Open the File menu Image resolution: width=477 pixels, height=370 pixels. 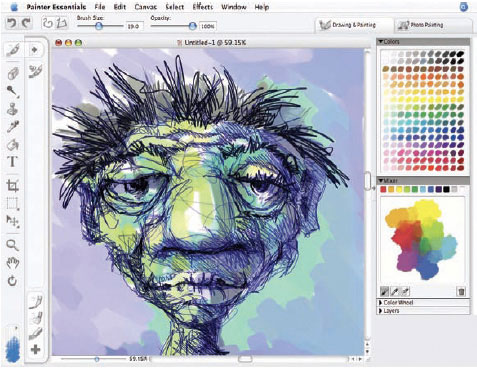coord(100,7)
